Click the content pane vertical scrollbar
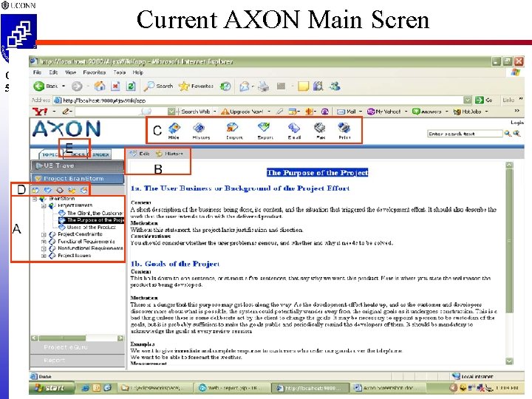 (x=509, y=263)
